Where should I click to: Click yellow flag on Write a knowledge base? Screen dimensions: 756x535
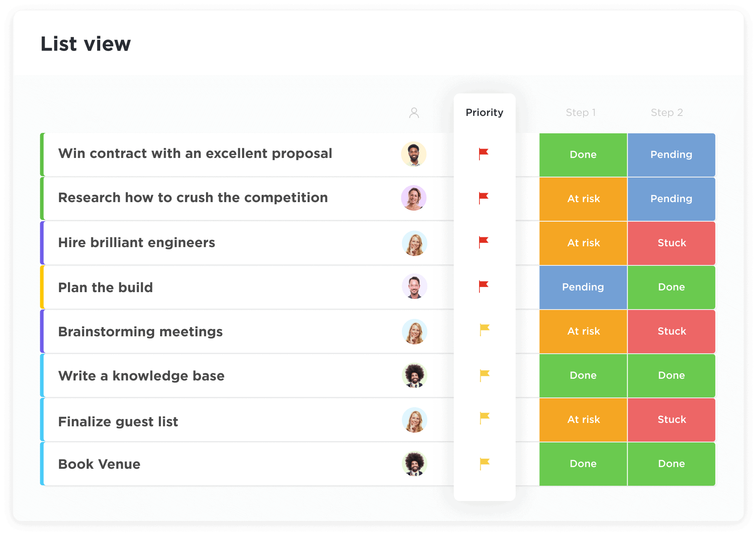pos(484,375)
